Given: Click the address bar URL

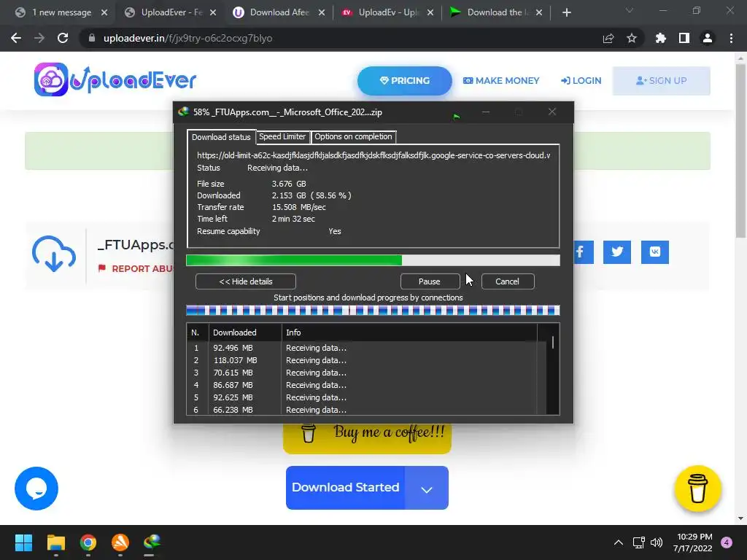Looking at the screenshot, I should (187, 38).
